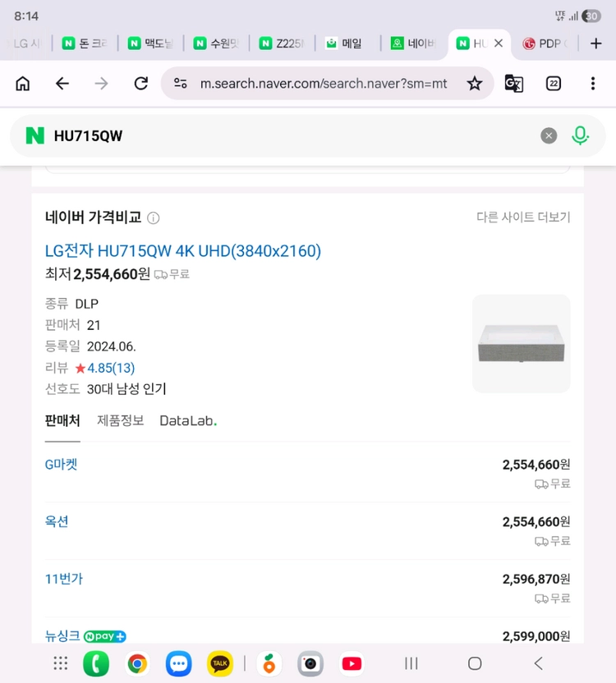
Task: Tap the Android back navigation button
Action: point(539,663)
